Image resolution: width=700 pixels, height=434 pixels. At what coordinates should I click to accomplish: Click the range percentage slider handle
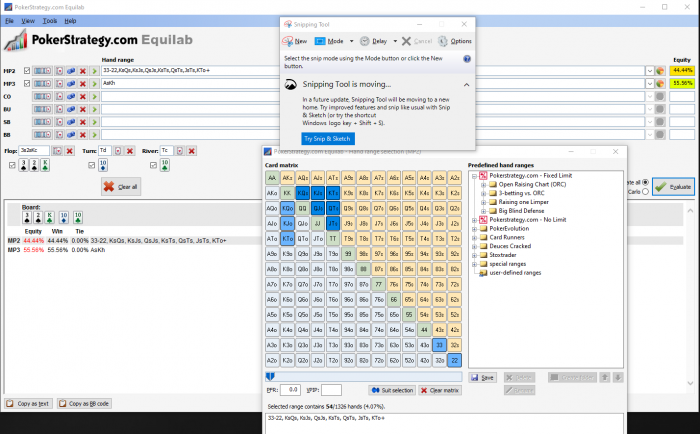click(x=270, y=376)
